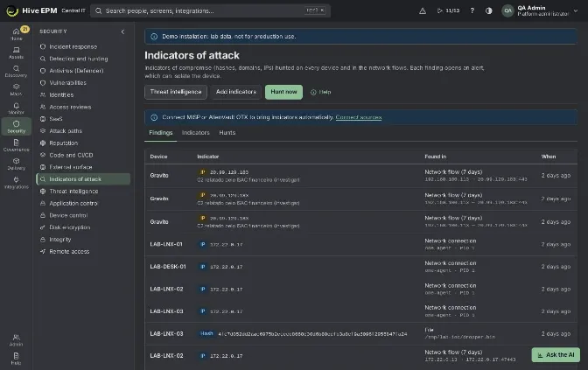Click the IP badge in LAB-DESK-01 row
This screenshot has height=370, width=588.
point(202,267)
